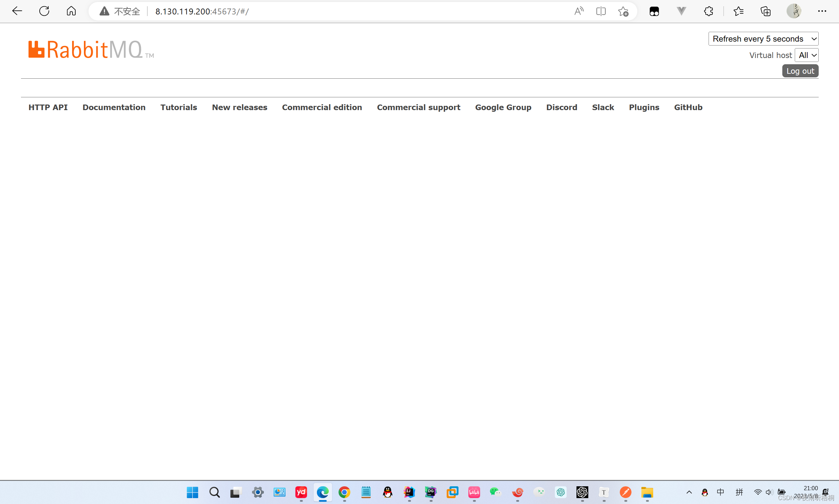
Task: Open WeChat from the taskbar
Action: 495,492
